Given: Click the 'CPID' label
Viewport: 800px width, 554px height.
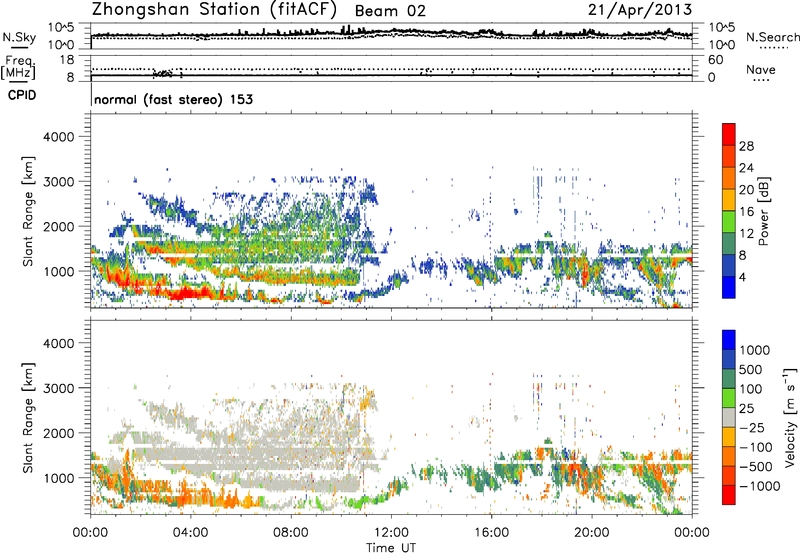Looking at the screenshot, I should pos(22,95).
